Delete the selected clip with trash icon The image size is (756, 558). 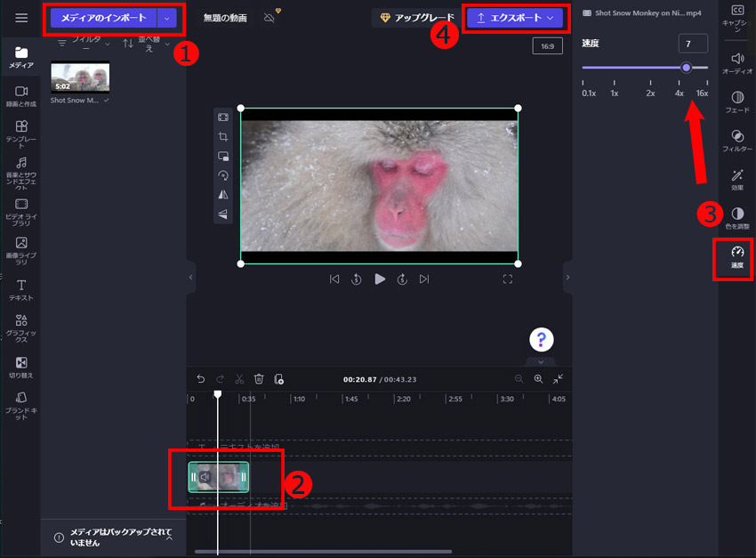coord(259,379)
